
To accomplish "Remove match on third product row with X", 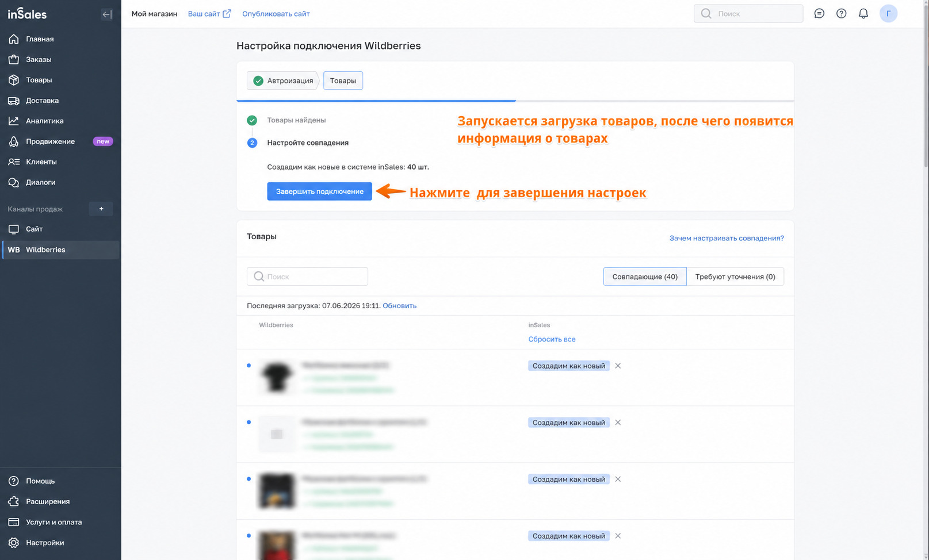I will (x=618, y=479).
